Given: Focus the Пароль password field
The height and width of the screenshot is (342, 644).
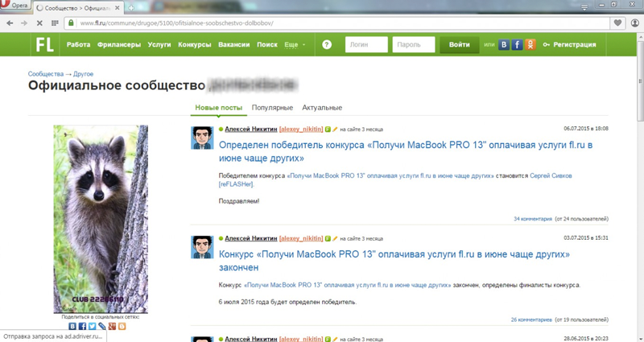Looking at the screenshot, I should [414, 45].
